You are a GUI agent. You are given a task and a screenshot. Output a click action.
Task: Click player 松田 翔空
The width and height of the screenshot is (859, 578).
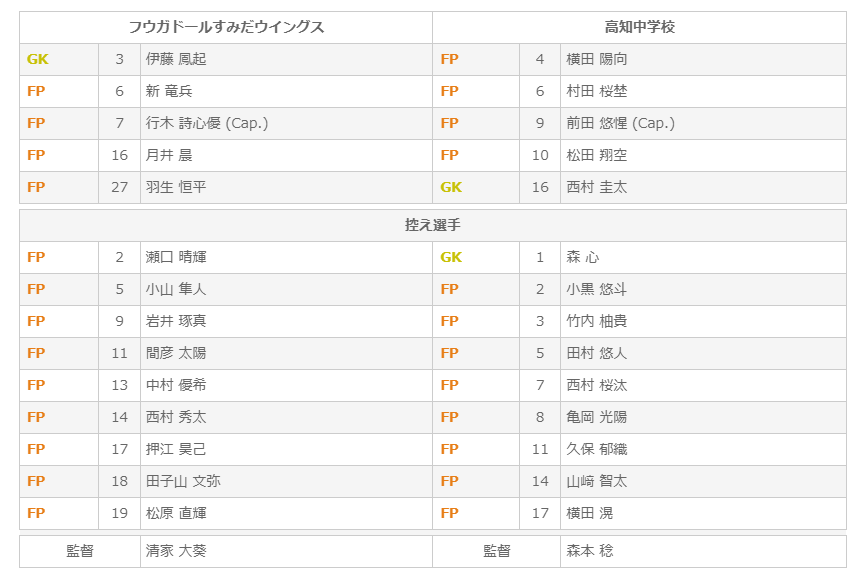[x=596, y=155]
